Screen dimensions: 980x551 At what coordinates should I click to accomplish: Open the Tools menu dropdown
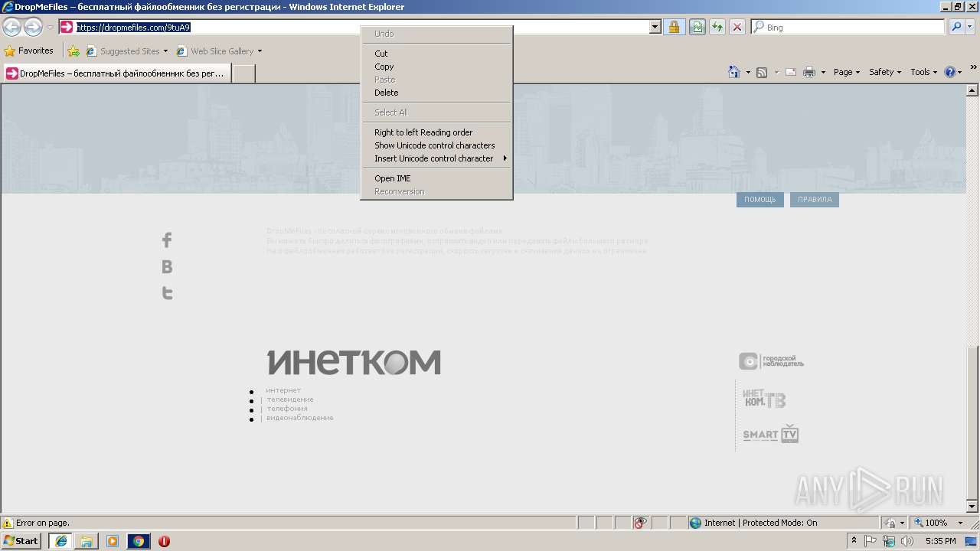[x=923, y=72]
